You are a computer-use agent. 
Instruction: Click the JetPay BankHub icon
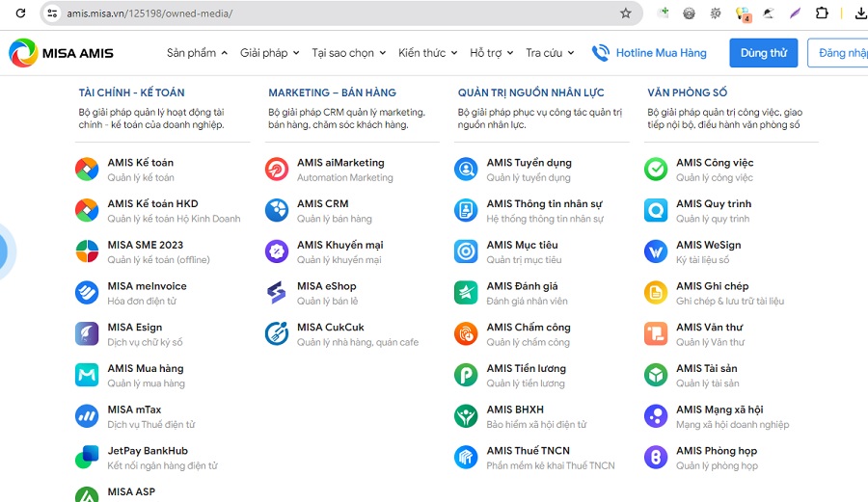(87, 458)
